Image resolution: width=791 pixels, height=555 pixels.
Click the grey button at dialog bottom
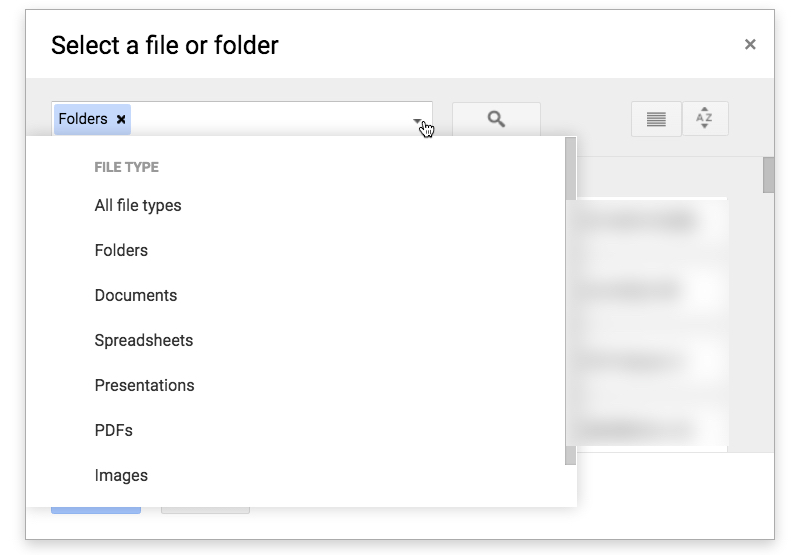point(205,510)
